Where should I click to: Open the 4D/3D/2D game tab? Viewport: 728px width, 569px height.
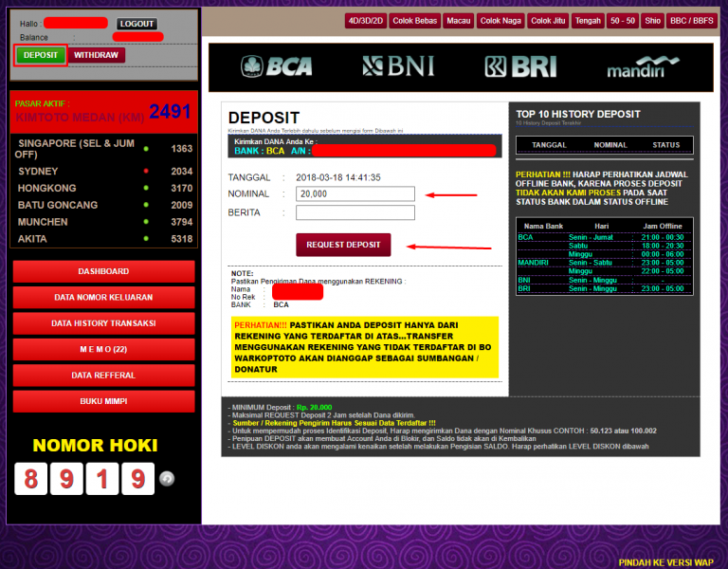[x=366, y=21]
